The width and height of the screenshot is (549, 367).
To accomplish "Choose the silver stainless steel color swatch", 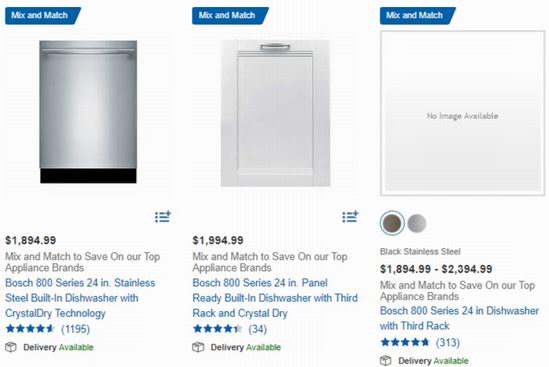I will tap(417, 223).
